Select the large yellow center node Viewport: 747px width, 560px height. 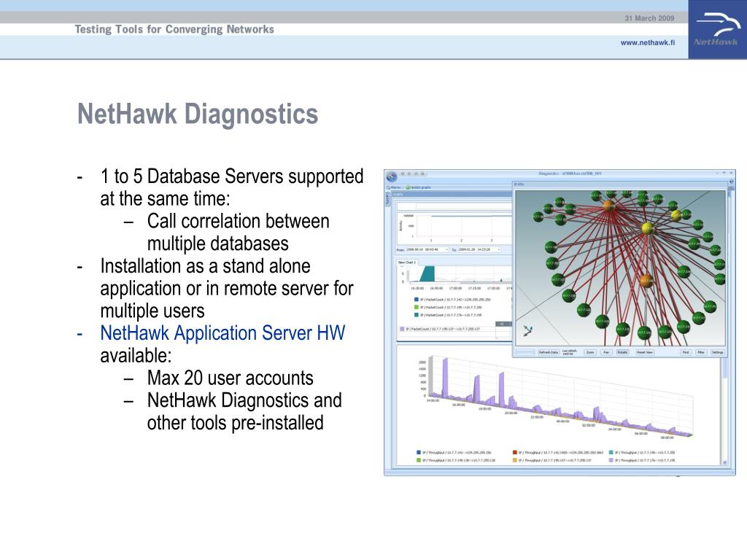pos(646,228)
